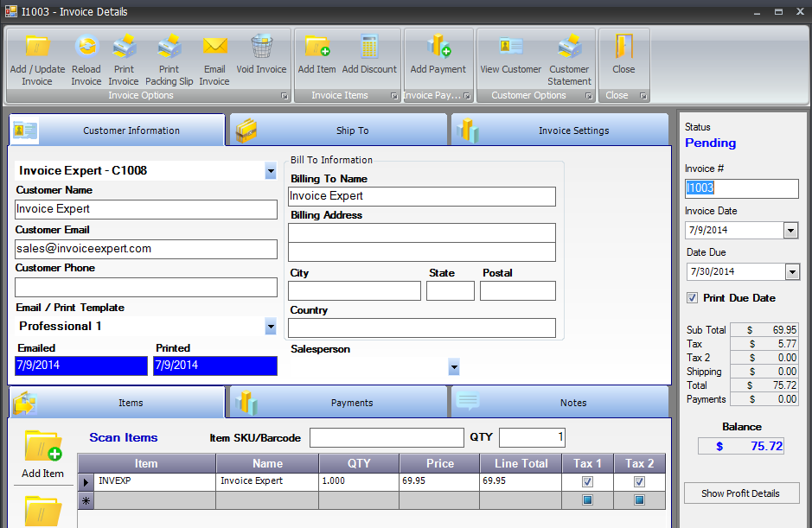Click the Add Payment icon
The width and height of the screenshot is (812, 528).
(x=438, y=46)
